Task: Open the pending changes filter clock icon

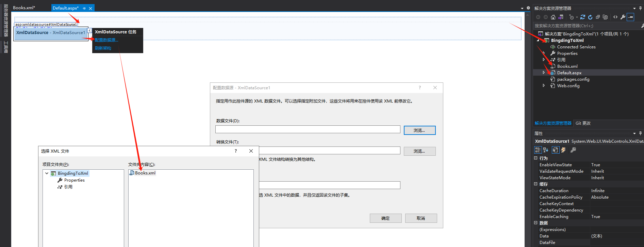Action: [x=572, y=17]
